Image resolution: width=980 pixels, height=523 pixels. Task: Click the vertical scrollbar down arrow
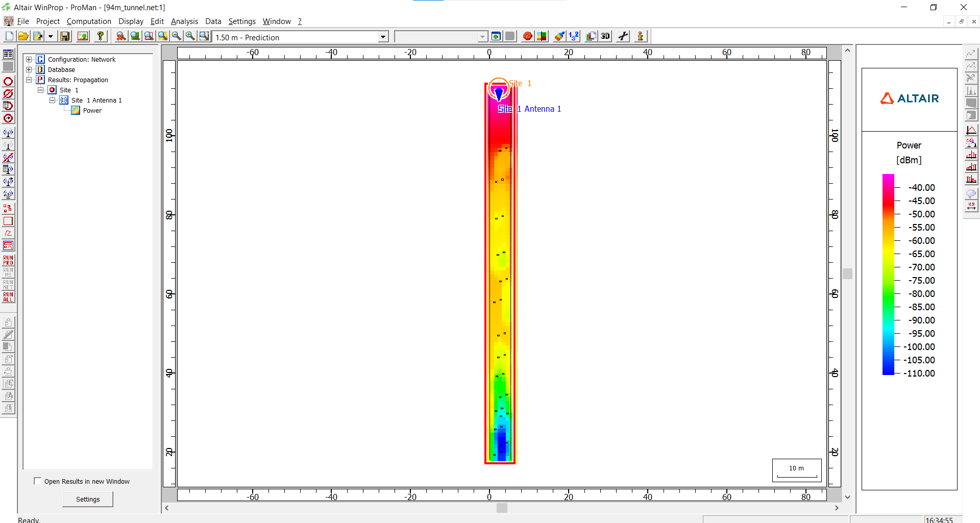[848, 497]
